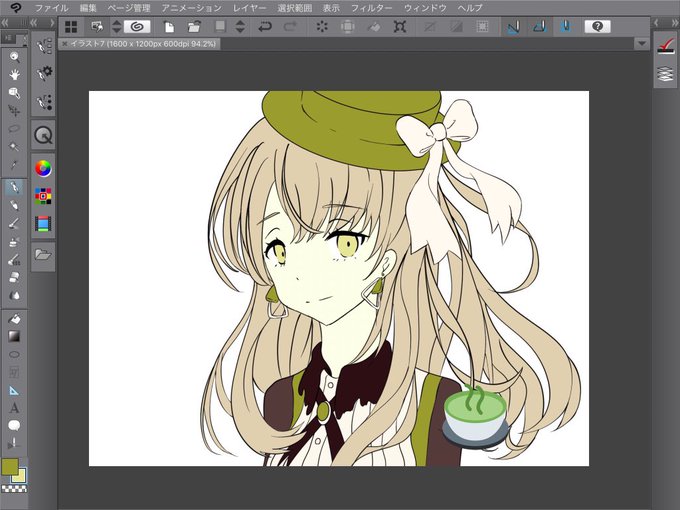The width and height of the screenshot is (680, 510).
Task: Select the Operation object tool
Action: [x=14, y=93]
